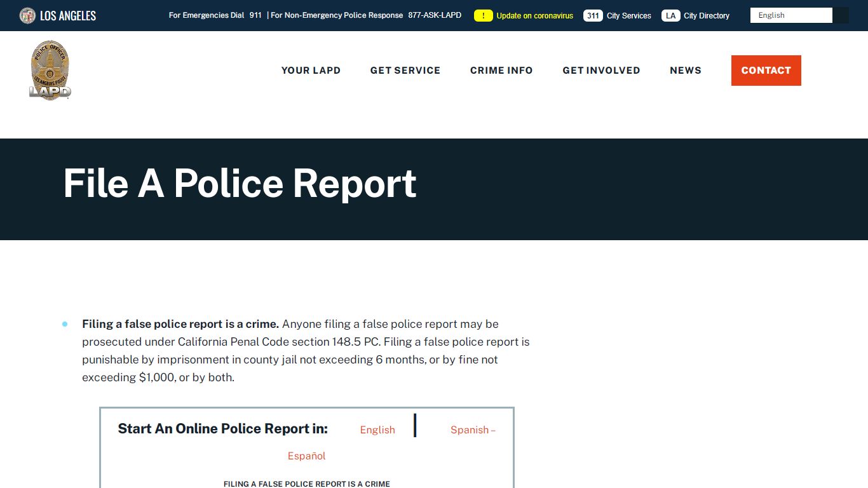The width and height of the screenshot is (868, 488).
Task: Click the orange CONTACT button
Action: tap(766, 71)
